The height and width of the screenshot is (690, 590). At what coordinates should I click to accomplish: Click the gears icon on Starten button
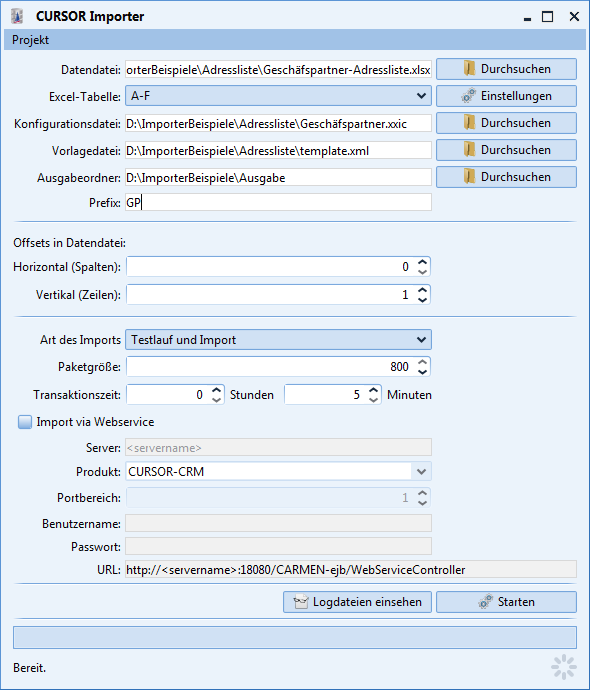coord(485,602)
